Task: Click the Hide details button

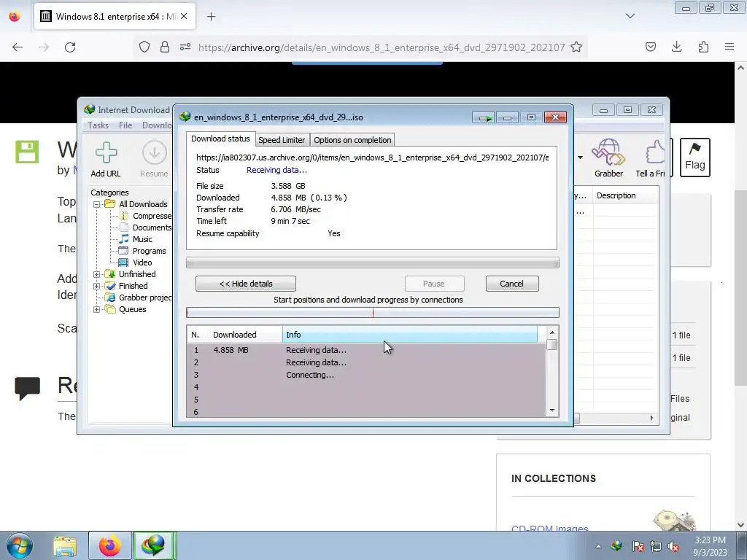Action: pos(246,284)
